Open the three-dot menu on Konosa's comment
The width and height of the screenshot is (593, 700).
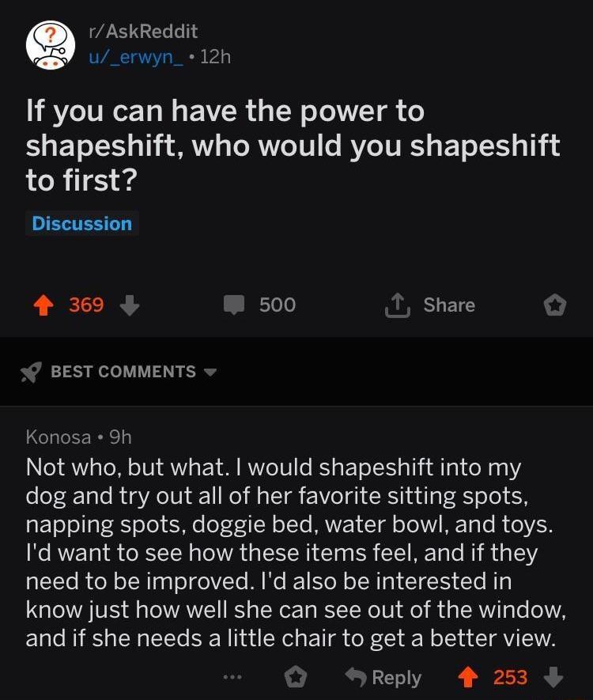[231, 677]
